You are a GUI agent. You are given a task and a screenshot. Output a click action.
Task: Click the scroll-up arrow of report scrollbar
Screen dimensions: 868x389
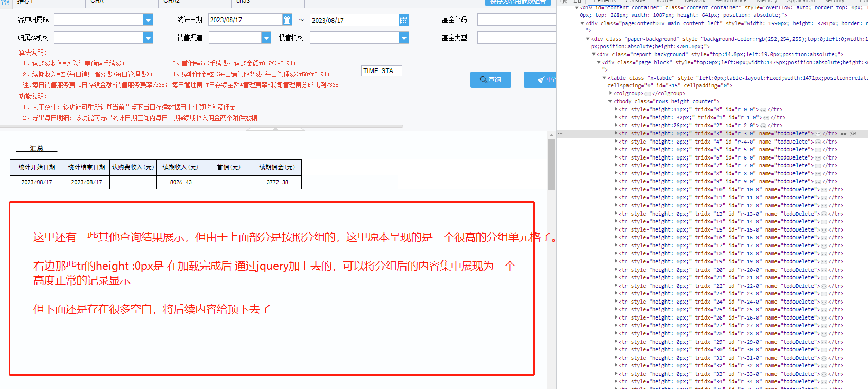tap(551, 135)
